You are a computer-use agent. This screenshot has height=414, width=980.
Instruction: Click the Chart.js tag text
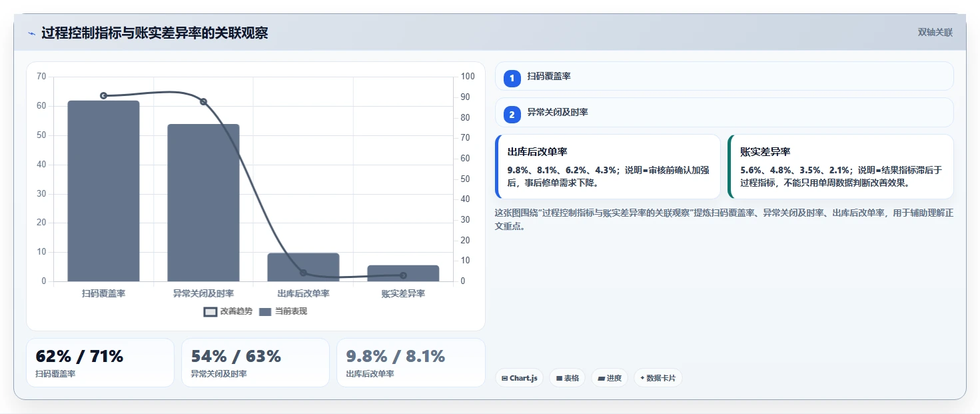coord(524,378)
